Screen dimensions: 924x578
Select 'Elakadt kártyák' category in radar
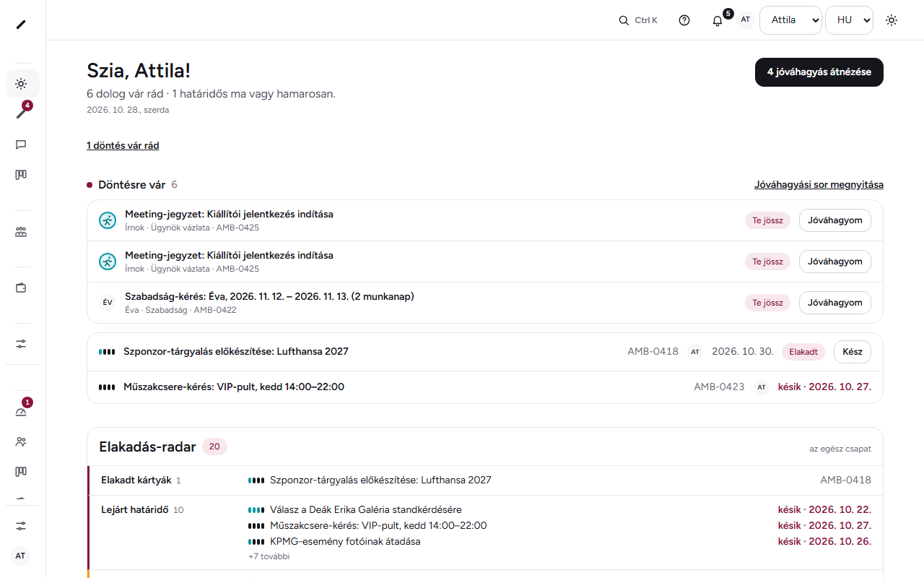pyautogui.click(x=136, y=480)
